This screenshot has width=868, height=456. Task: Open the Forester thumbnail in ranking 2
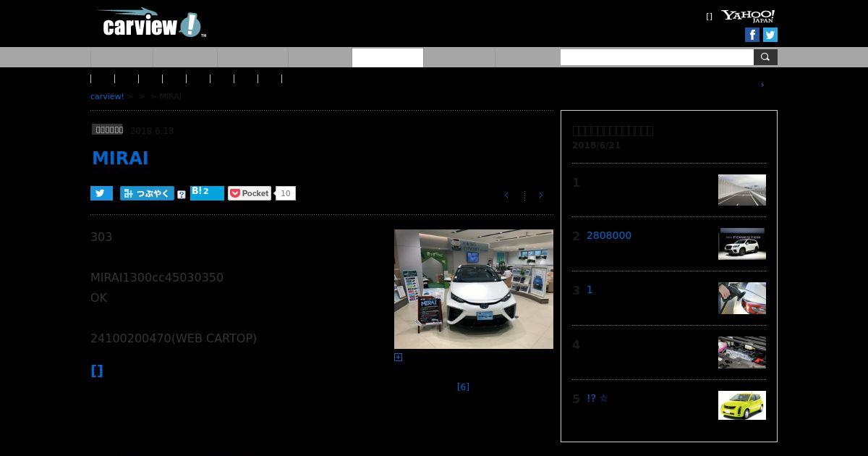click(742, 244)
